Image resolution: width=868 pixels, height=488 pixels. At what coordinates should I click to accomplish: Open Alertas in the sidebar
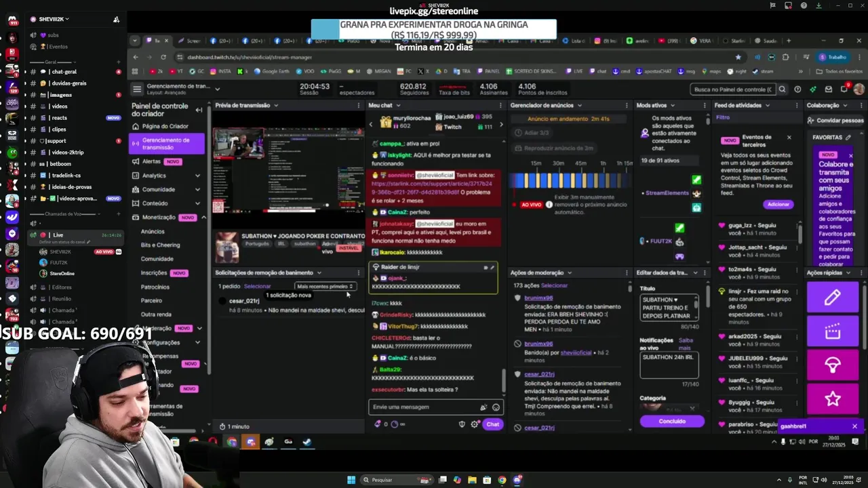pyautogui.click(x=151, y=161)
